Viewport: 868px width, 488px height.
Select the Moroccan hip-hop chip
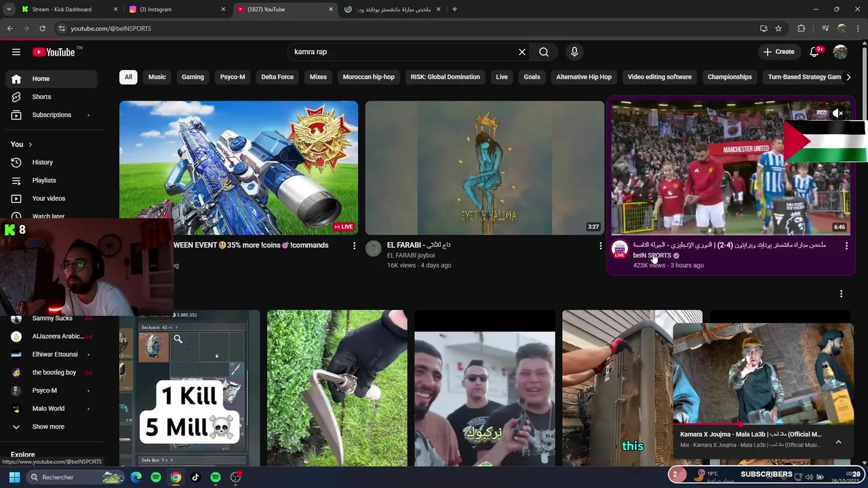369,77
